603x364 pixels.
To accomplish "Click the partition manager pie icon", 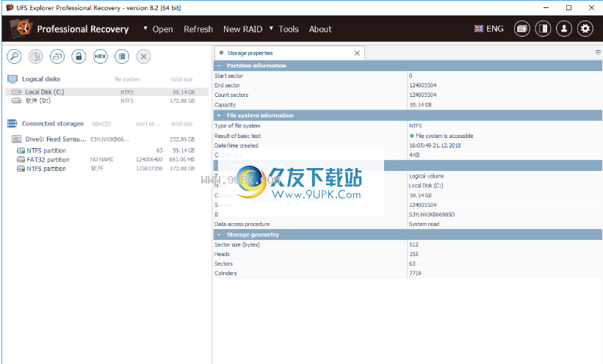I will tap(36, 57).
